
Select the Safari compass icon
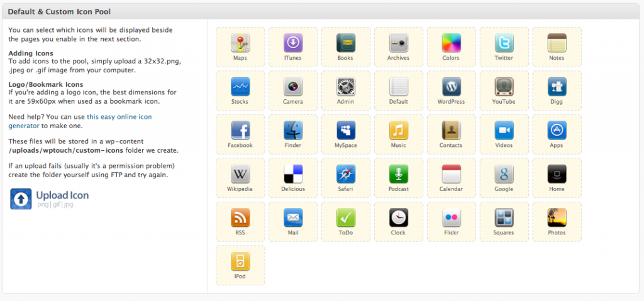tap(345, 174)
